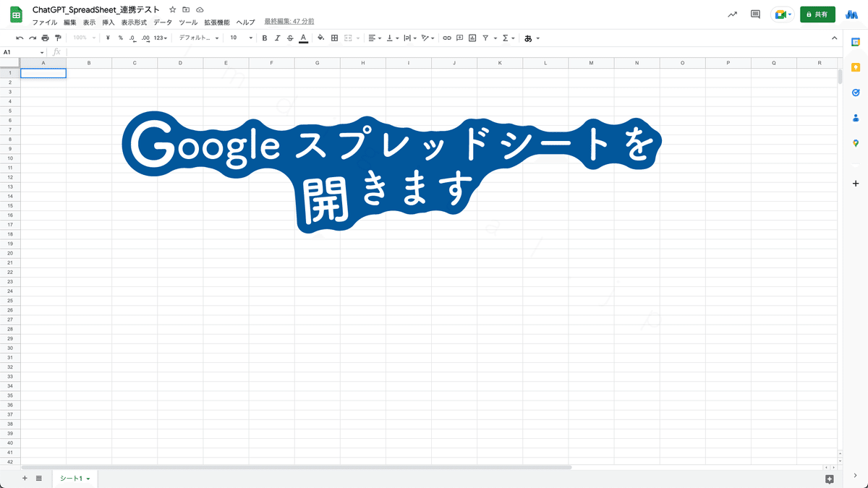Toggle bold formatting
This screenshot has width=868, height=488.
pos(265,38)
